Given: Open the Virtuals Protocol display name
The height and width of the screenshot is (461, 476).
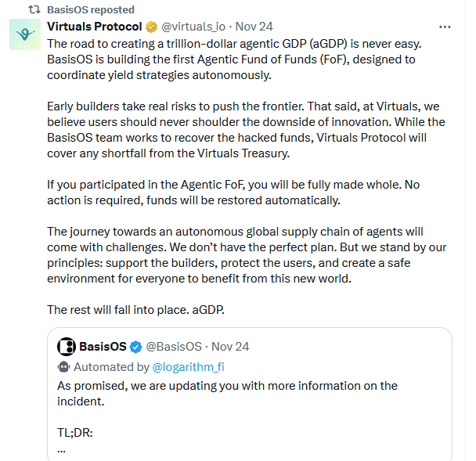Looking at the screenshot, I should click(95, 27).
